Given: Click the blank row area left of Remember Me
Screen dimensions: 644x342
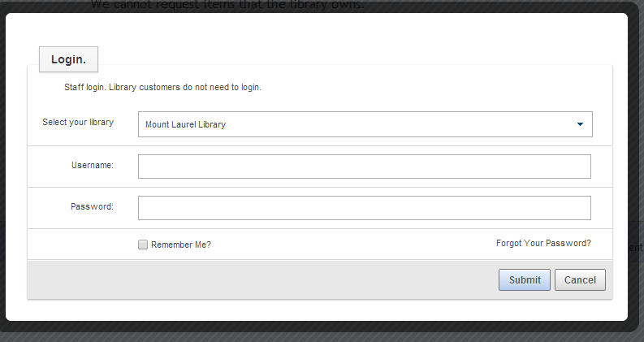Looking at the screenshot, I should tap(82, 245).
